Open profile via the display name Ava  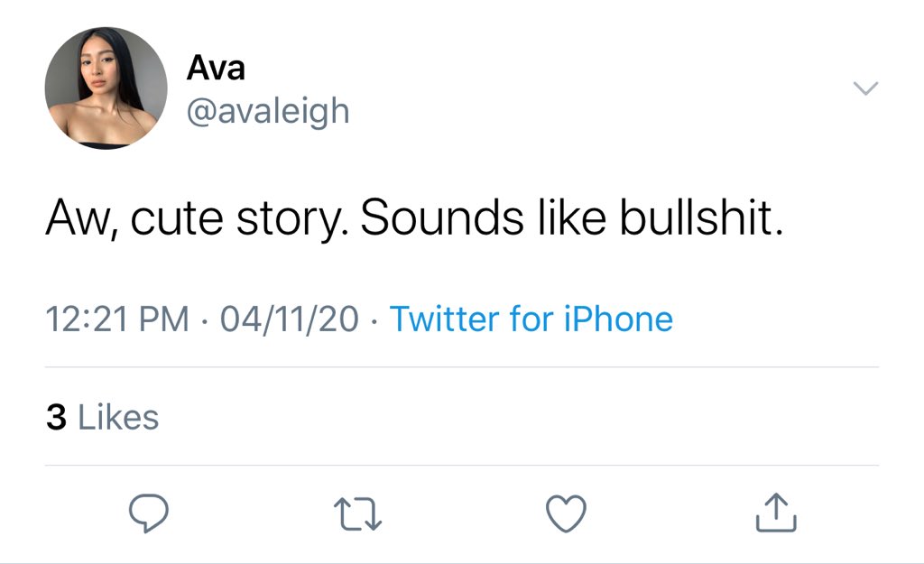[x=216, y=68]
